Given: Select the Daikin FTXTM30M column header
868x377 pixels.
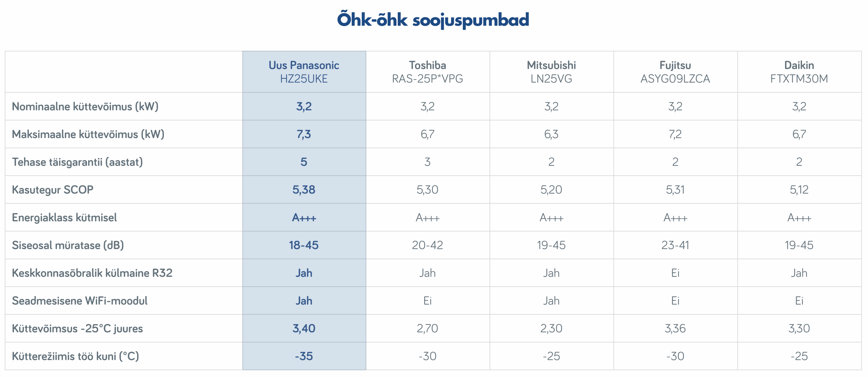Looking at the screenshot, I should click(799, 72).
